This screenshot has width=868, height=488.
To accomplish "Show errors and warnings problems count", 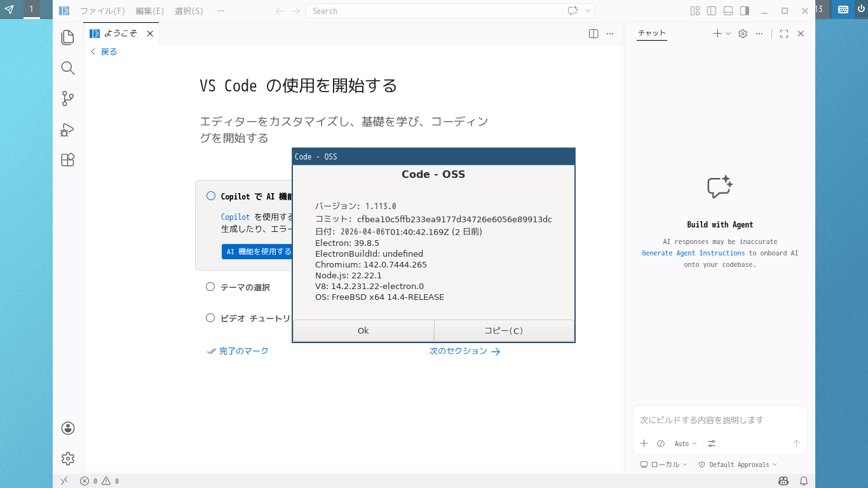I will pyautogui.click(x=100, y=481).
